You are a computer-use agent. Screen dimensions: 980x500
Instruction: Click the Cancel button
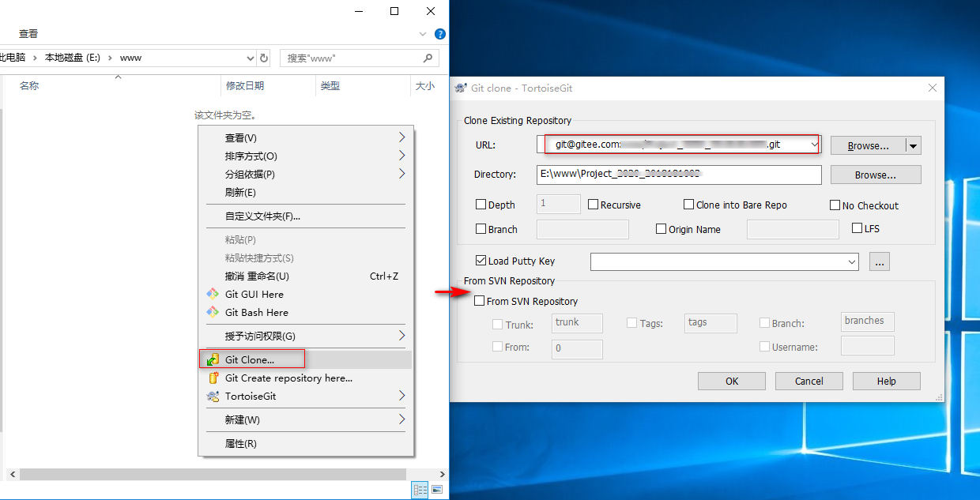click(809, 381)
